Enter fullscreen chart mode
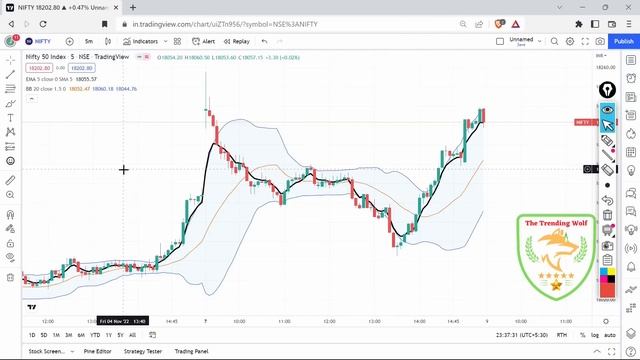 coord(585,41)
